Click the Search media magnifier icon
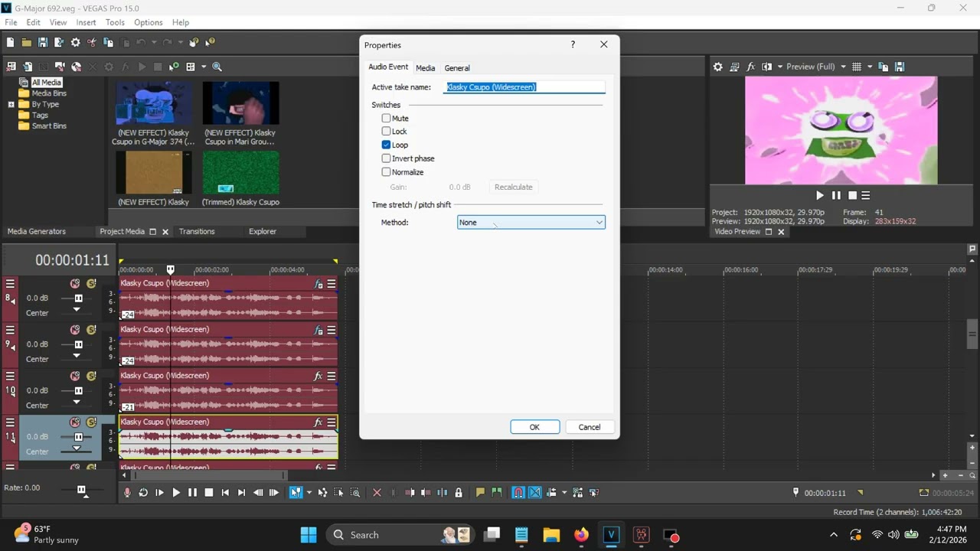The width and height of the screenshot is (980, 551). [217, 67]
